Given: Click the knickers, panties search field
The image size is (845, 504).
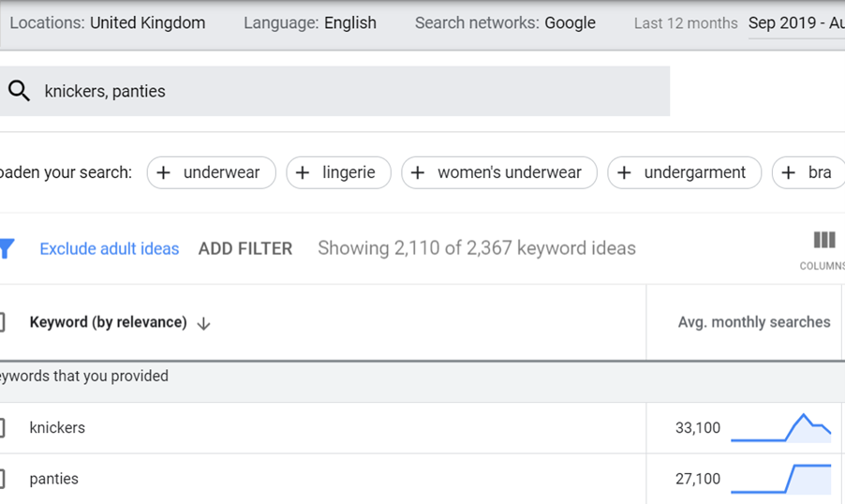Looking at the screenshot, I should pos(334,91).
